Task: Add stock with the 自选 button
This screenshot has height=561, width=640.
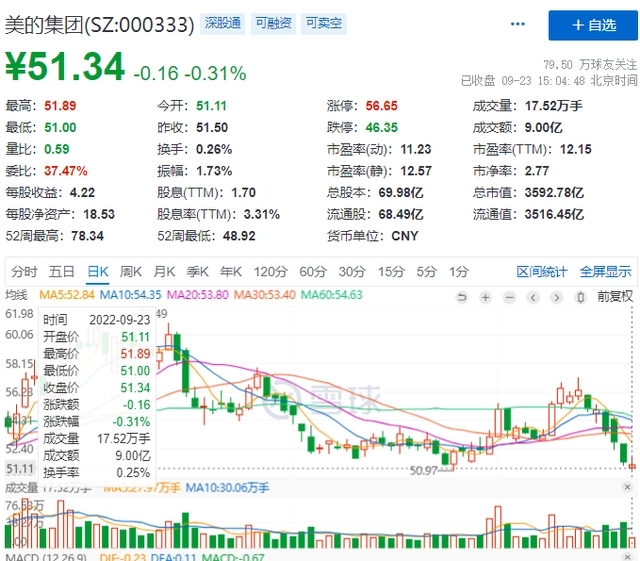Action: pyautogui.click(x=593, y=25)
